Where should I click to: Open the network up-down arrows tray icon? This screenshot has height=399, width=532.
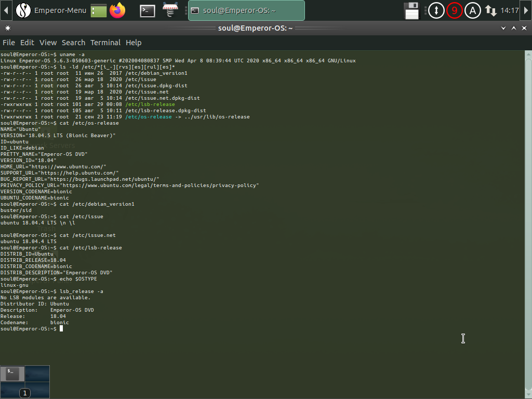(490, 10)
